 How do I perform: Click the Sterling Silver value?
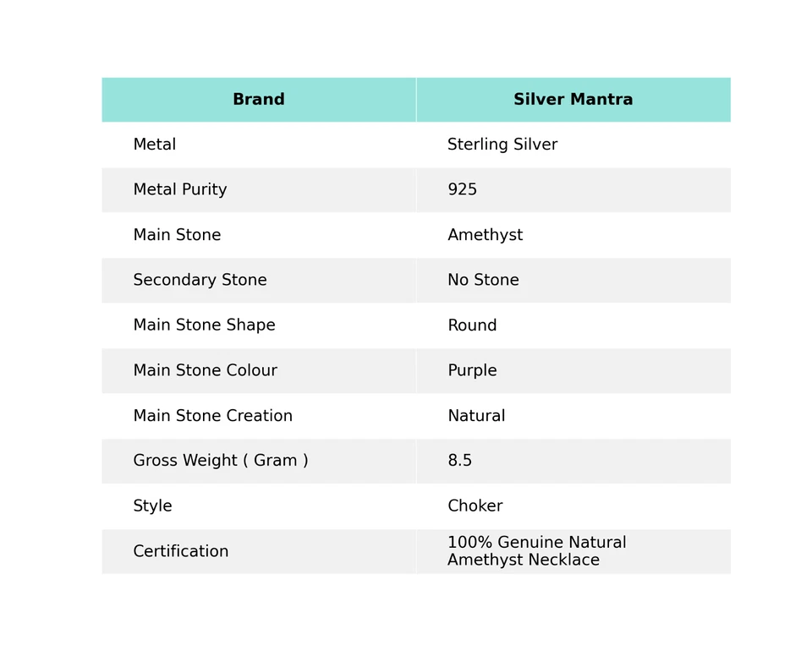click(502, 145)
